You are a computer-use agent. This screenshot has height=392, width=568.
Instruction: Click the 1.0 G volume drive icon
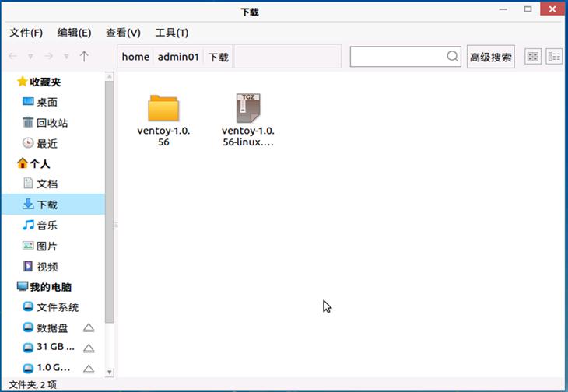tap(28, 369)
